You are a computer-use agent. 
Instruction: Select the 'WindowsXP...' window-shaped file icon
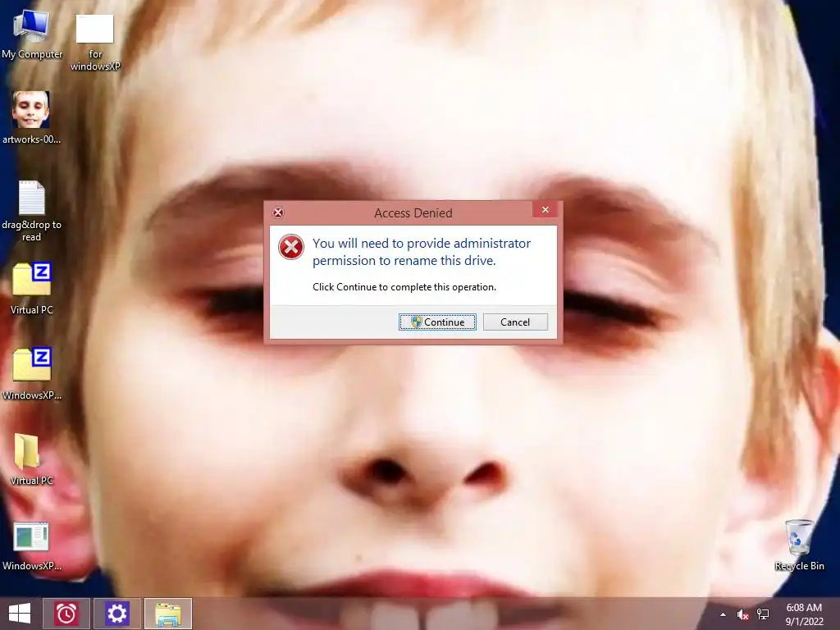(x=31, y=536)
